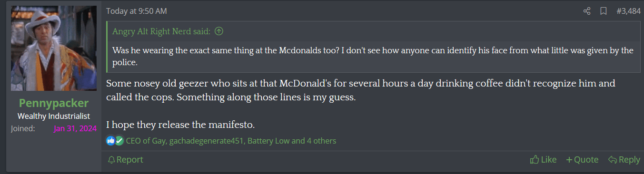644x174 pixels.
Task: Reply to Pennypacker's post
Action: [x=624, y=160]
